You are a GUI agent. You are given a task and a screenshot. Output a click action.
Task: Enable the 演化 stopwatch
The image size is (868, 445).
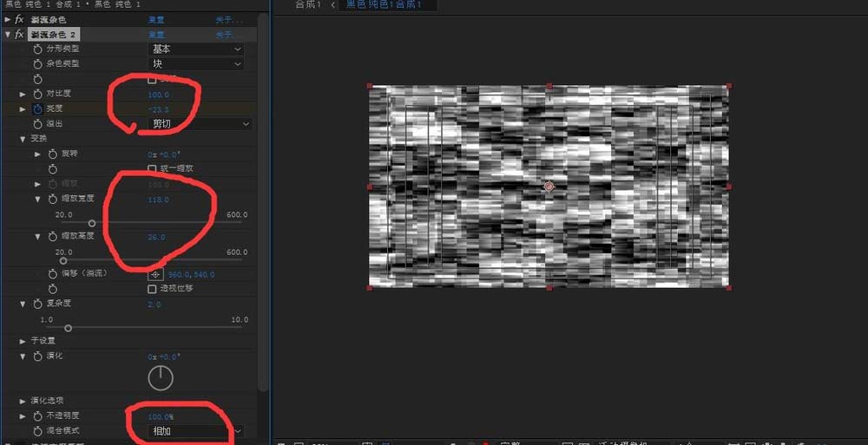tap(37, 357)
